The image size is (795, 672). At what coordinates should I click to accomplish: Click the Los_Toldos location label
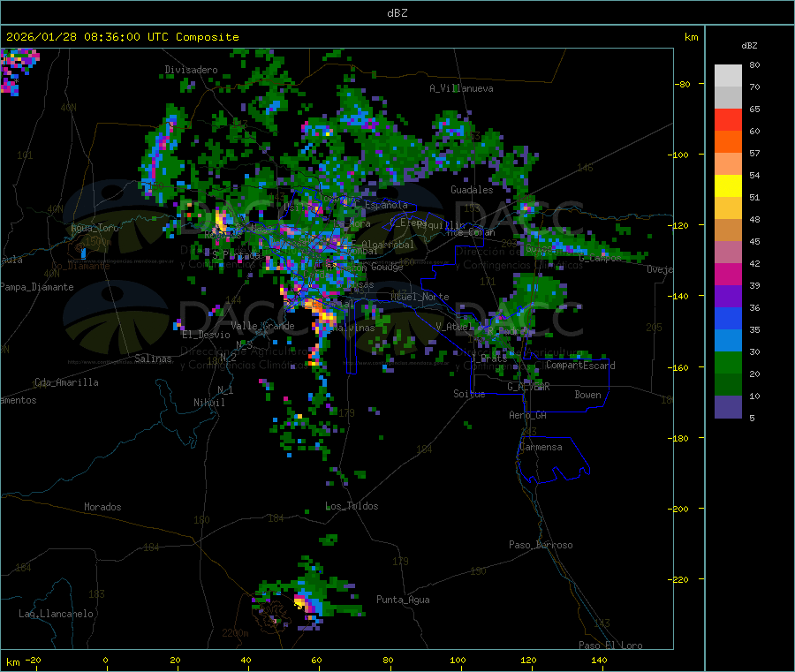(x=352, y=506)
